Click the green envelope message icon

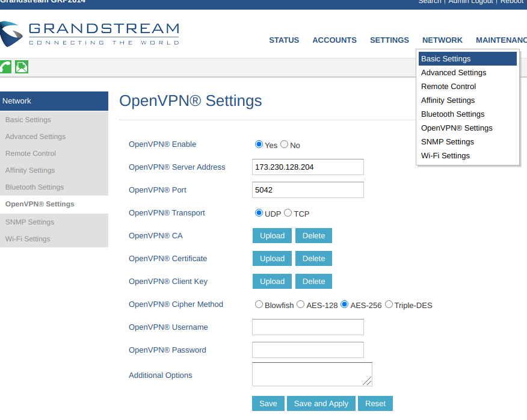click(x=22, y=67)
